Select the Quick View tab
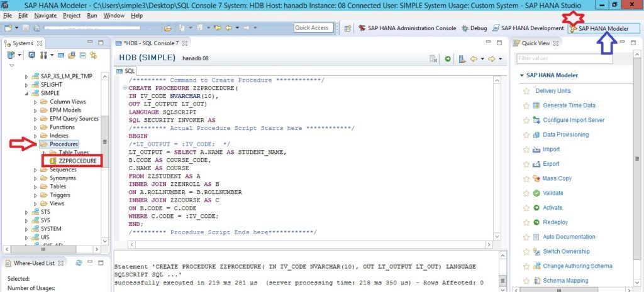The height and width of the screenshot is (292, 644). click(x=536, y=43)
